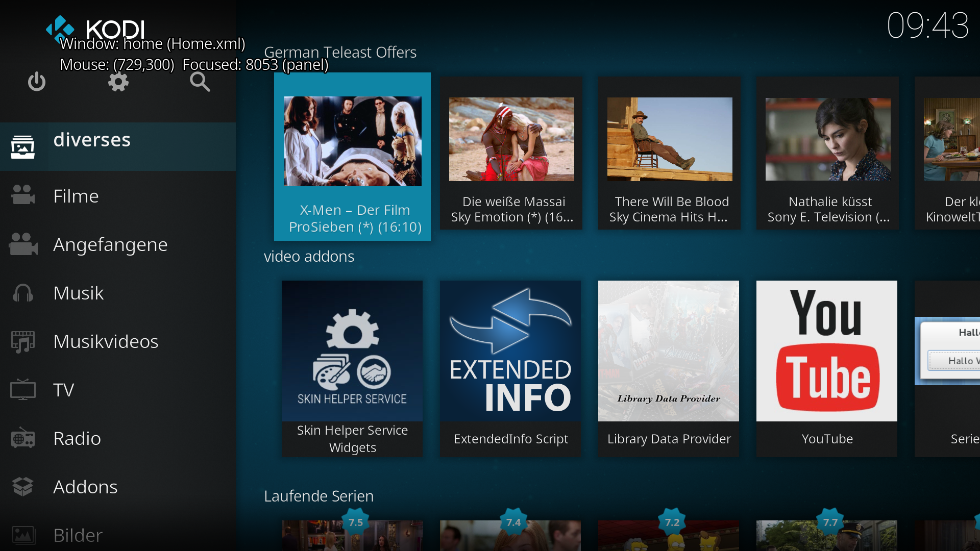Click the 'Sky Emotion (*) (16...' label
Screen dimensions: 980x551
pyautogui.click(x=512, y=217)
